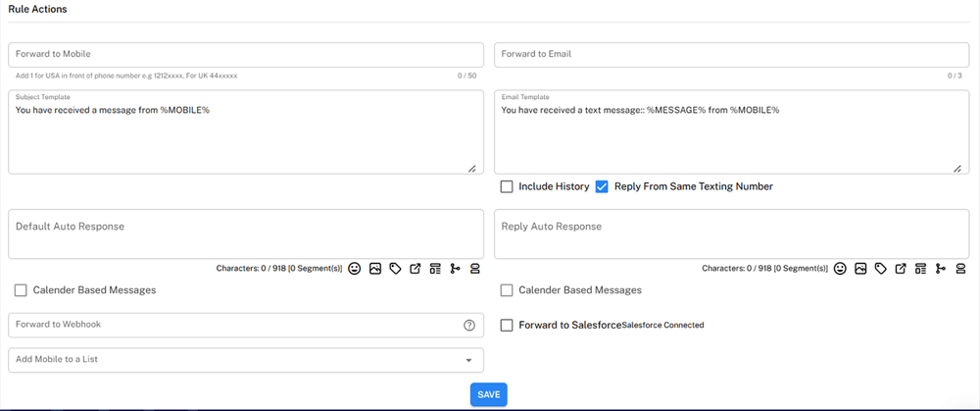The image size is (980, 411).
Task: Click help icon in Forward to Webhook field
Action: click(469, 326)
